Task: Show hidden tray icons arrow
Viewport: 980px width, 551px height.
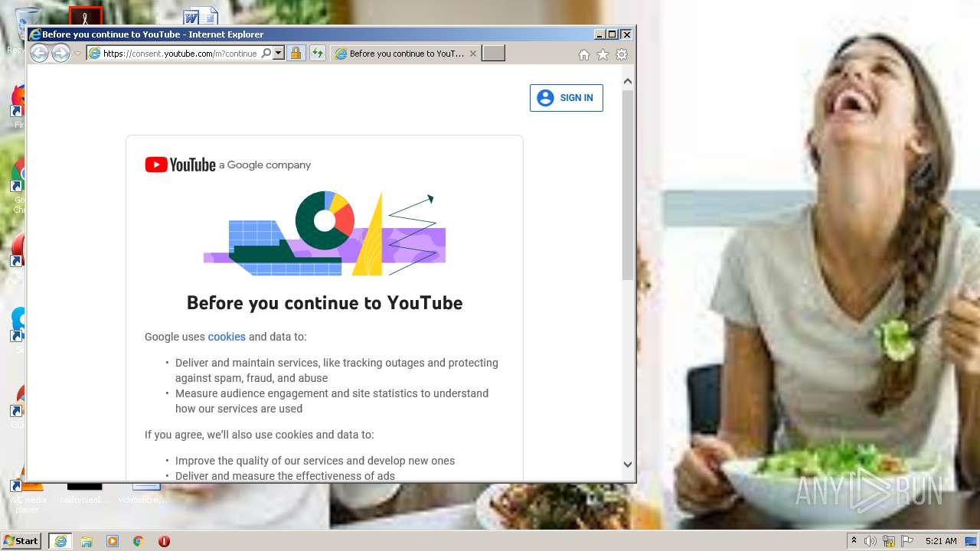Action: coord(854,541)
